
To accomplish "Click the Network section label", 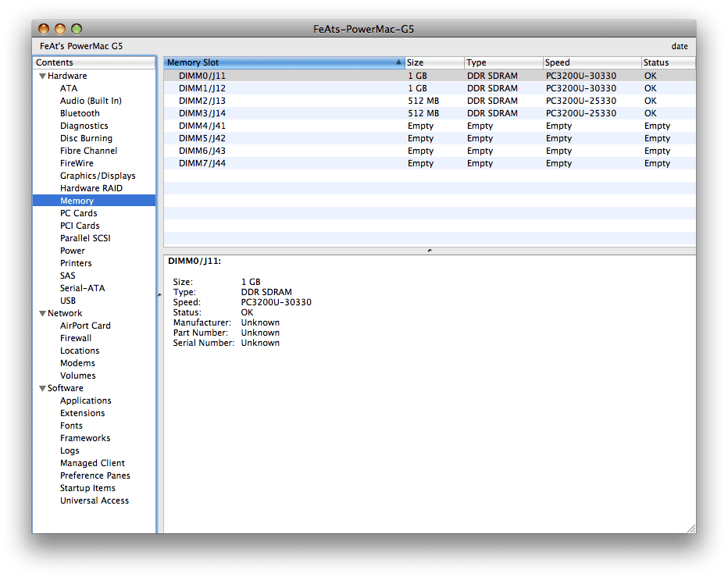I will (x=65, y=313).
